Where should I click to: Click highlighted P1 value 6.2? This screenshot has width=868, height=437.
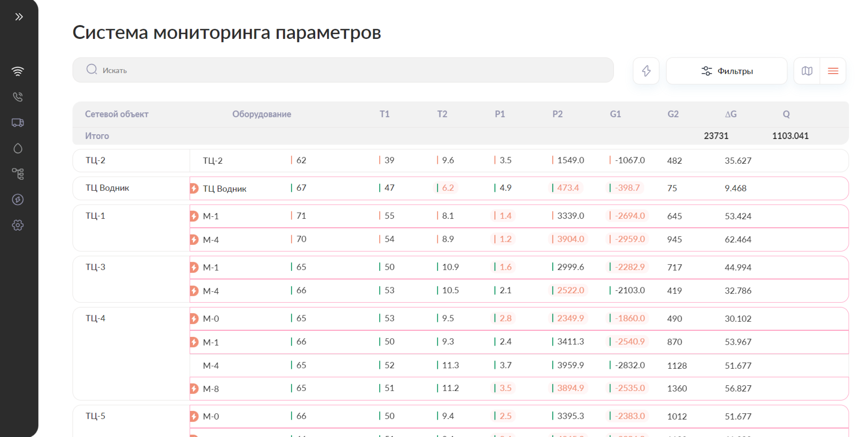pos(447,188)
